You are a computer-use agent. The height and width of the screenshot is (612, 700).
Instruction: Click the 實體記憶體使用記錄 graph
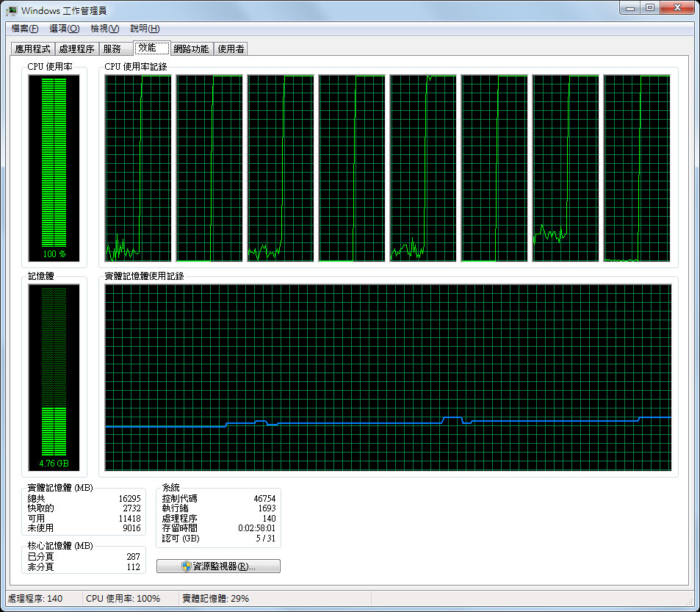click(x=388, y=377)
